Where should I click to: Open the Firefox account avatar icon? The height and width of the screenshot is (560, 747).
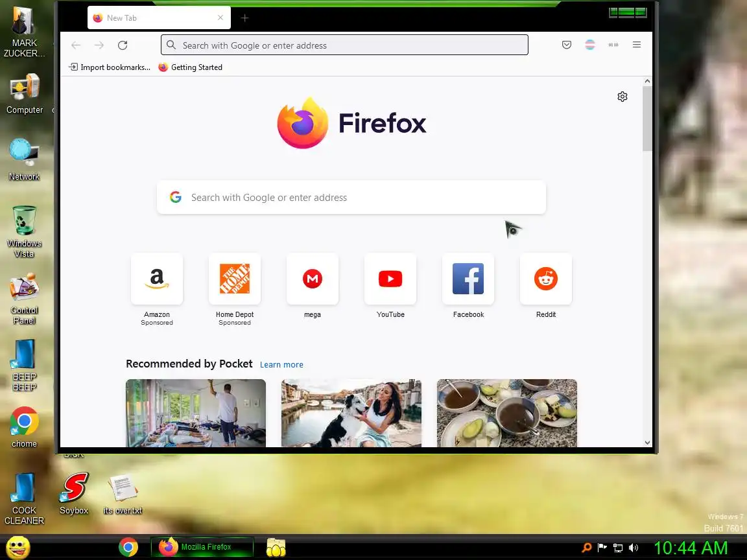[590, 45]
